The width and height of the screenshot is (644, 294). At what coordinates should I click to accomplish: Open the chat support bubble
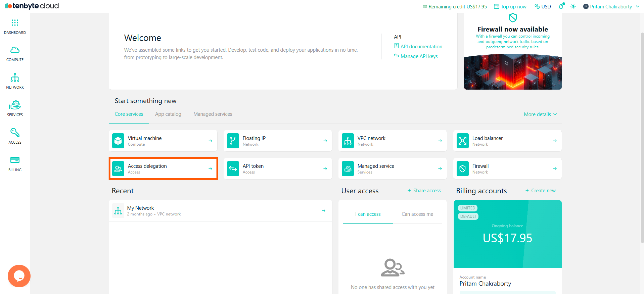coord(19,276)
